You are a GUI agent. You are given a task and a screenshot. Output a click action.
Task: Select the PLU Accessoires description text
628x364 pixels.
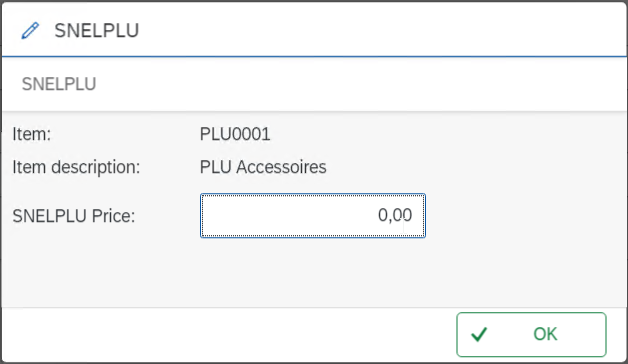tap(263, 167)
